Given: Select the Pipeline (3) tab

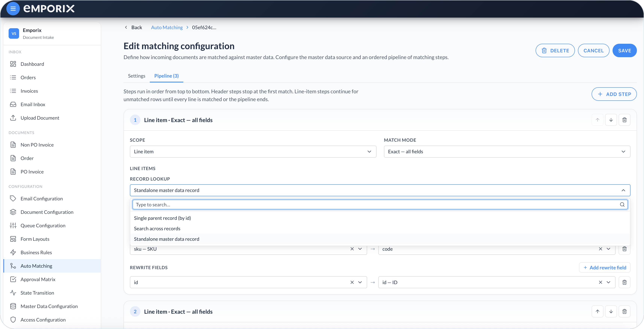Looking at the screenshot, I should point(166,76).
